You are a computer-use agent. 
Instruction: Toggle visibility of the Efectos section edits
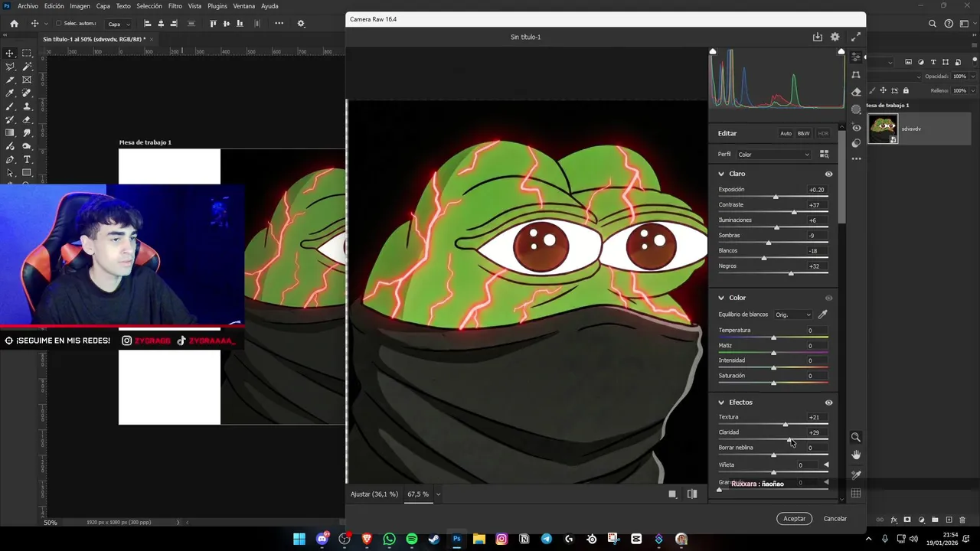coord(828,403)
